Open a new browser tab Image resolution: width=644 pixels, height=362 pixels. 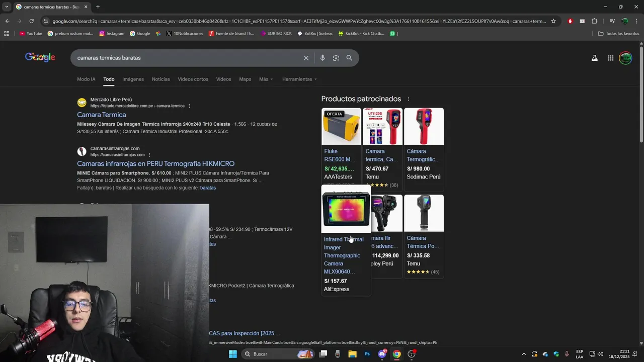pyautogui.click(x=98, y=7)
